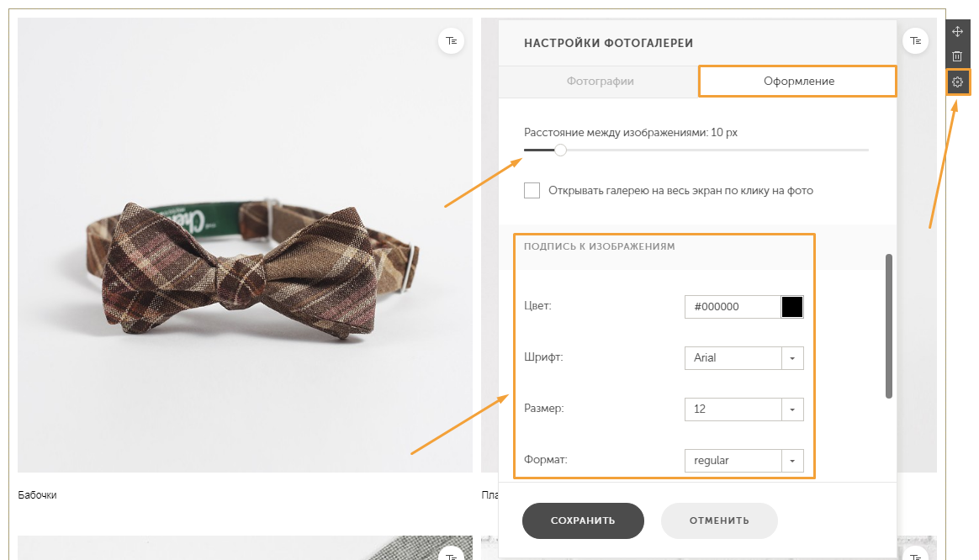This screenshot has width=979, height=560.
Task: Click caption icon on bottom-left photo
Action: pos(451,554)
